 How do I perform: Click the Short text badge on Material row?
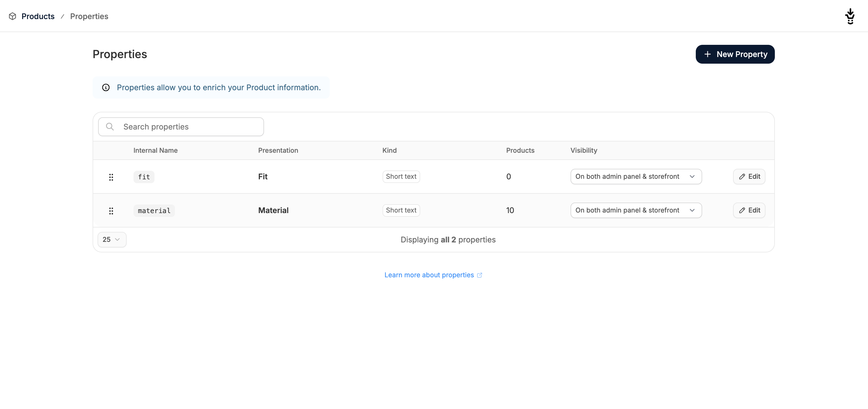click(401, 210)
